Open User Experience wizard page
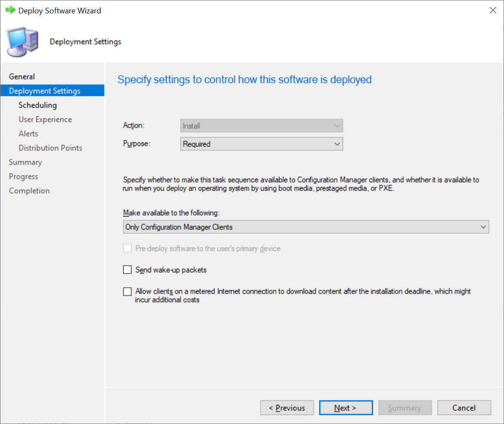 45,119
